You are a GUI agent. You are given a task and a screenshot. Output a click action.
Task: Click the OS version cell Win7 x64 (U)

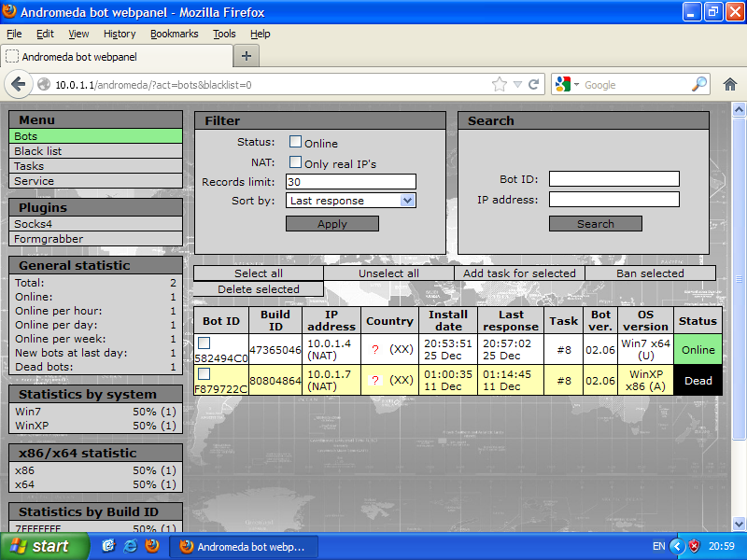click(x=645, y=349)
